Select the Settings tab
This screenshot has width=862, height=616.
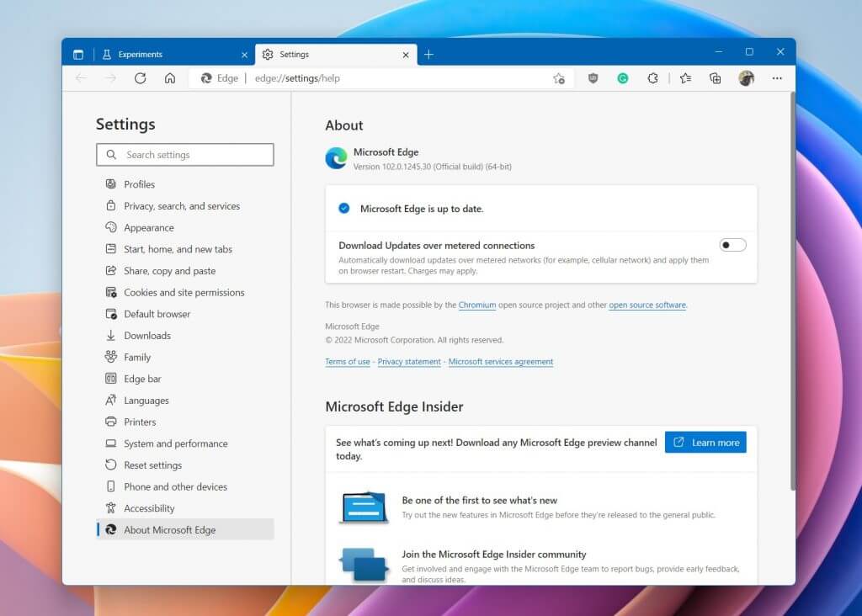pos(336,55)
